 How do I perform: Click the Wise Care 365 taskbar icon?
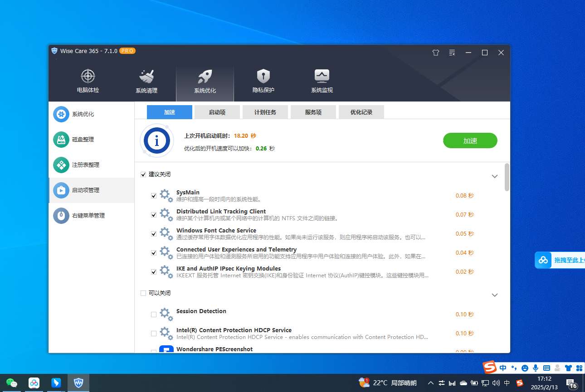(x=78, y=383)
